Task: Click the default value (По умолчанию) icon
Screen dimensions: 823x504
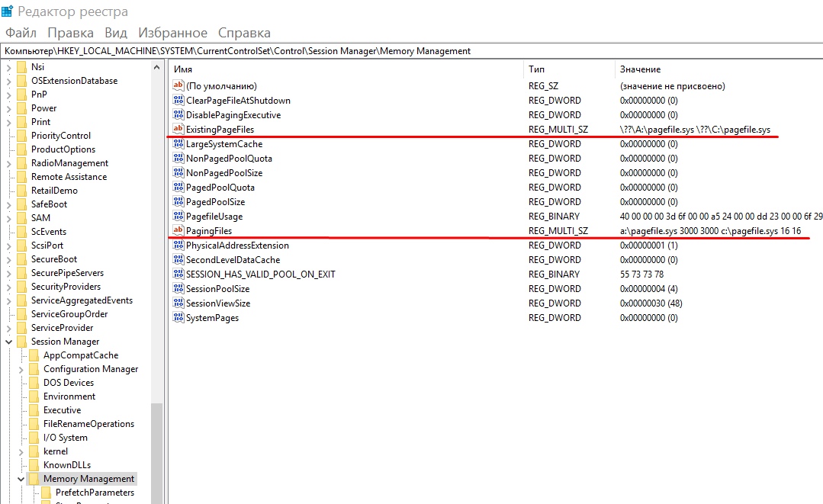Action: tap(178, 86)
